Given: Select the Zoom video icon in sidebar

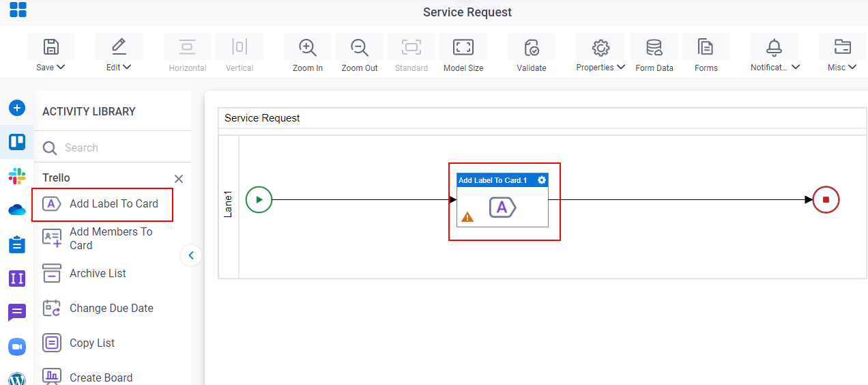Looking at the screenshot, I should (17, 347).
